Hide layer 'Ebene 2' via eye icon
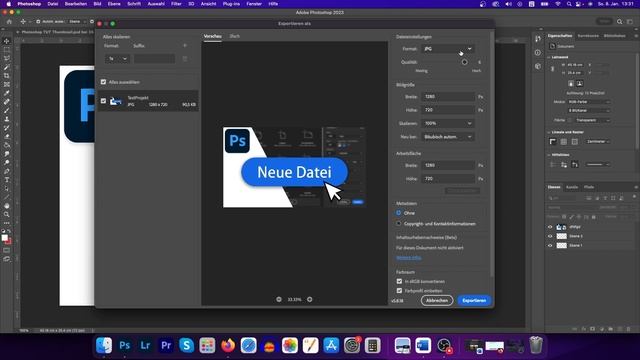This screenshot has height=360, width=640. point(550,236)
